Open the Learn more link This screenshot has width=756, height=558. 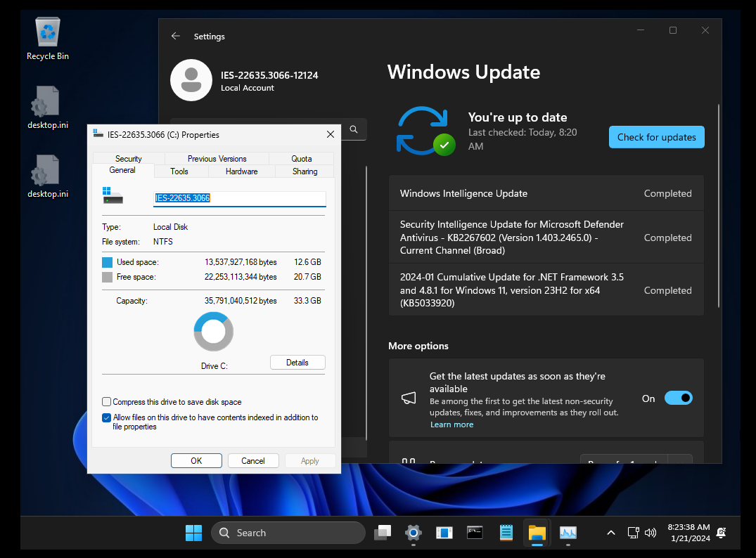coord(451,424)
